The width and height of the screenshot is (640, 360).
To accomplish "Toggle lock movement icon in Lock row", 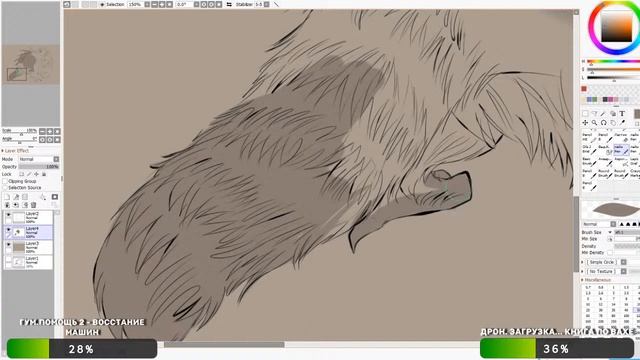I will [x=36, y=174].
